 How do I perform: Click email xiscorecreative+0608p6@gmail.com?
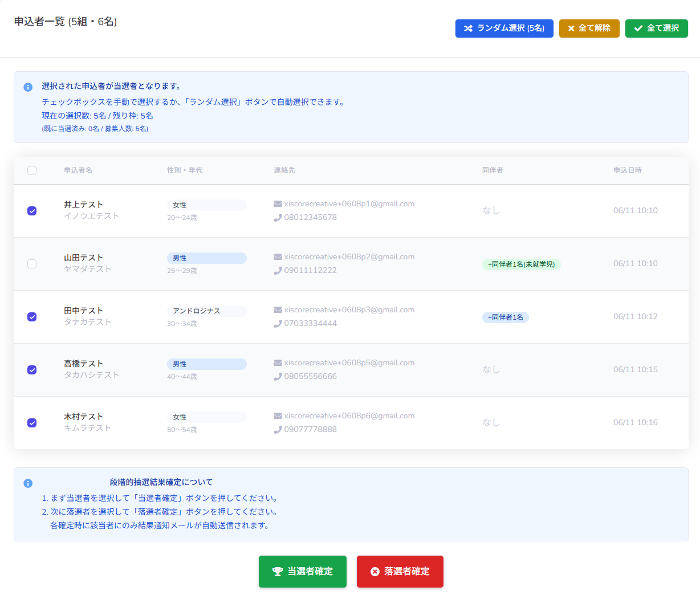pos(349,416)
